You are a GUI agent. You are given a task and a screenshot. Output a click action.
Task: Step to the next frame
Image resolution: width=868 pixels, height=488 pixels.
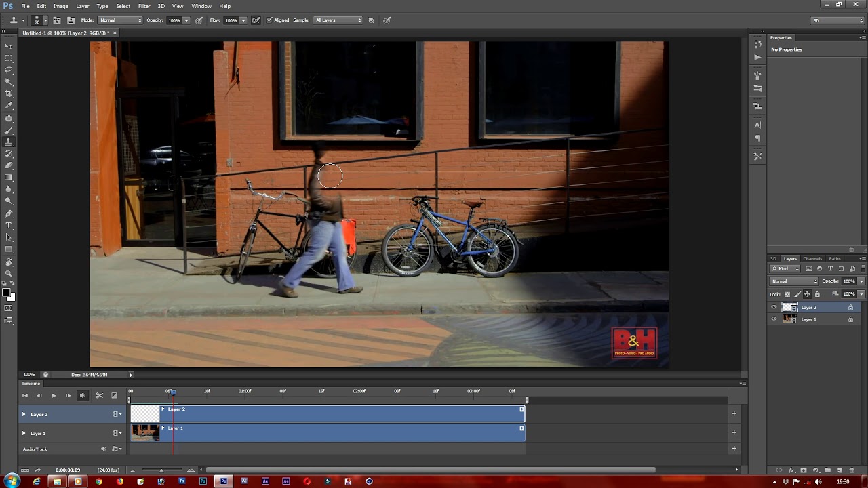pyautogui.click(x=68, y=395)
